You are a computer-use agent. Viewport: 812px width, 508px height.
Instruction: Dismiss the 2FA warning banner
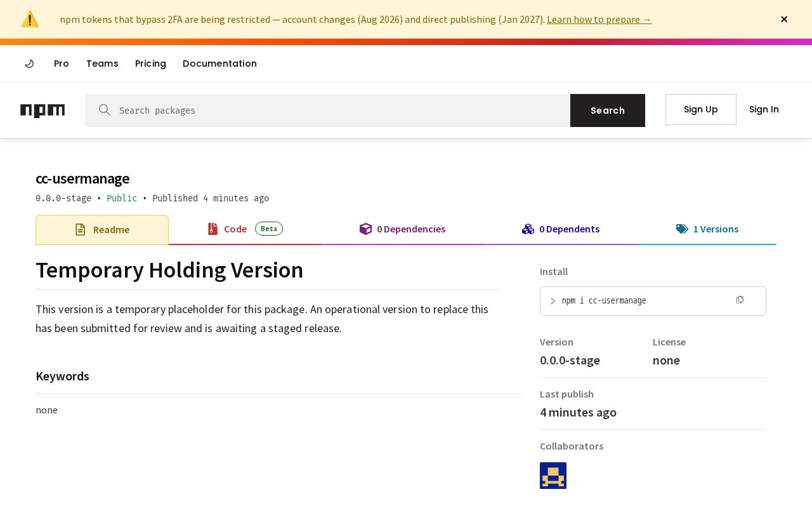(x=784, y=19)
